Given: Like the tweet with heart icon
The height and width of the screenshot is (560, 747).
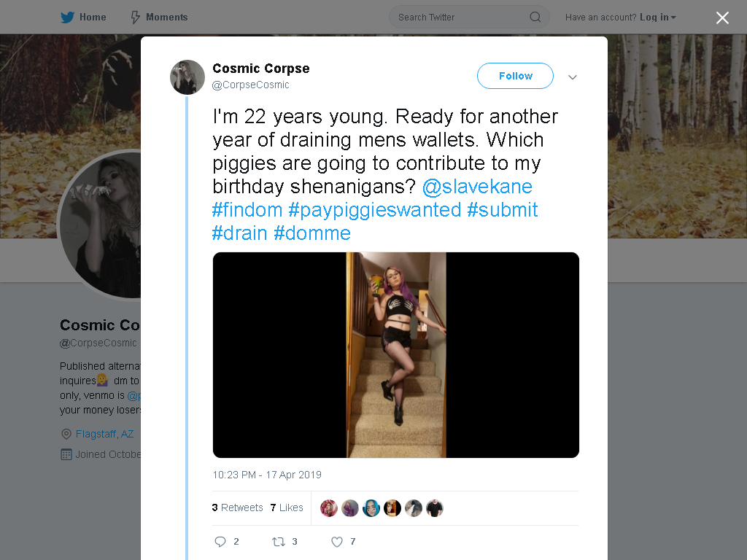Looking at the screenshot, I should click(x=337, y=542).
